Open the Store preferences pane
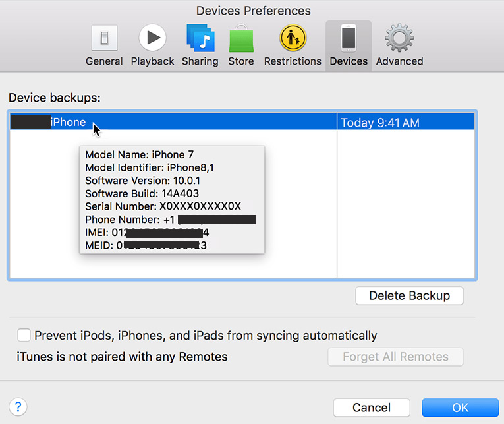The height and width of the screenshot is (424, 504). point(241,45)
